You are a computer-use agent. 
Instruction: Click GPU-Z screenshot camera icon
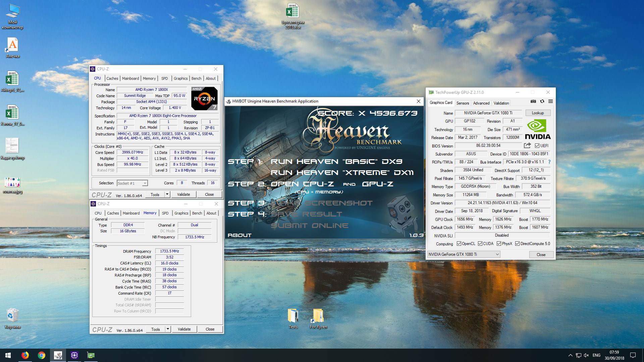[x=533, y=101]
